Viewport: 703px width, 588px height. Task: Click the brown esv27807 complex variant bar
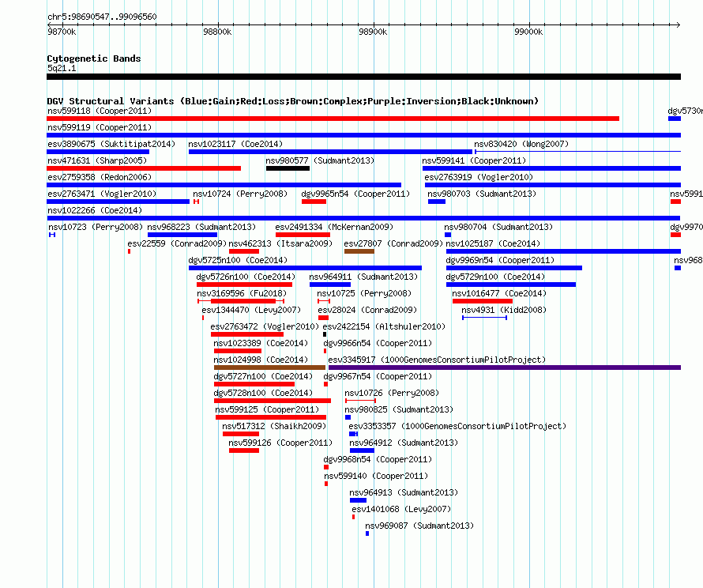pyautogui.click(x=359, y=251)
